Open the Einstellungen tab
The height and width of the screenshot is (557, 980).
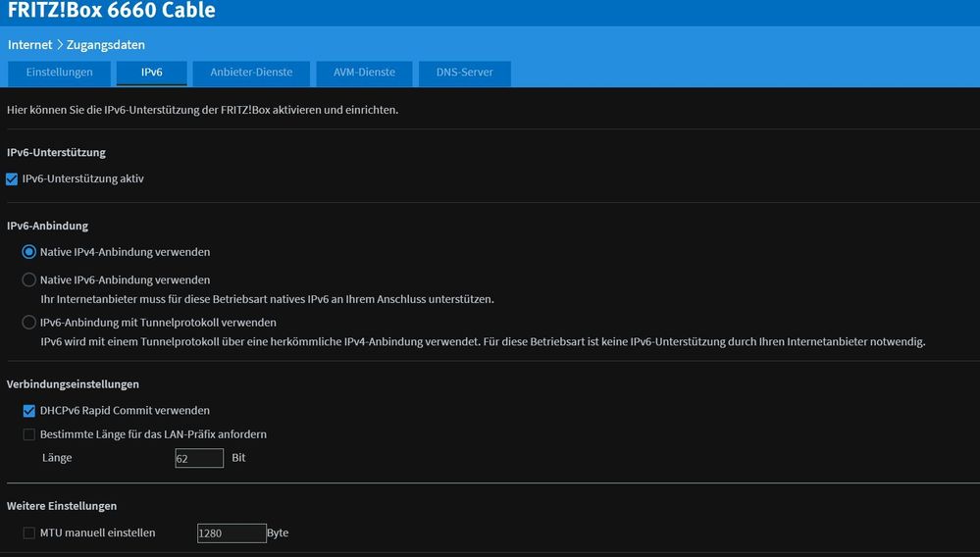(59, 73)
